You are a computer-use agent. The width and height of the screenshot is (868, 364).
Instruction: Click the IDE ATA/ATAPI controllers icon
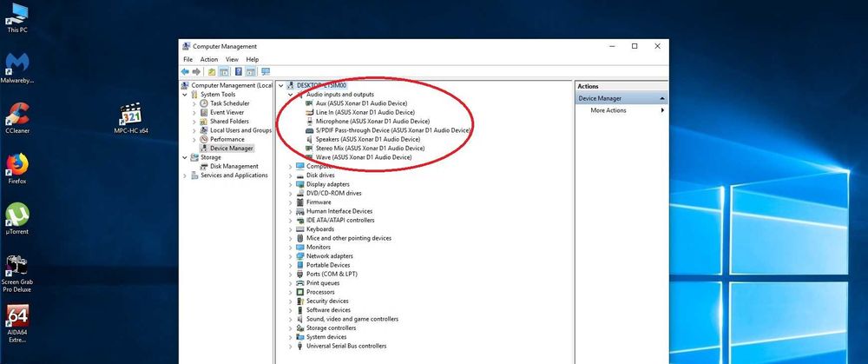coord(300,221)
